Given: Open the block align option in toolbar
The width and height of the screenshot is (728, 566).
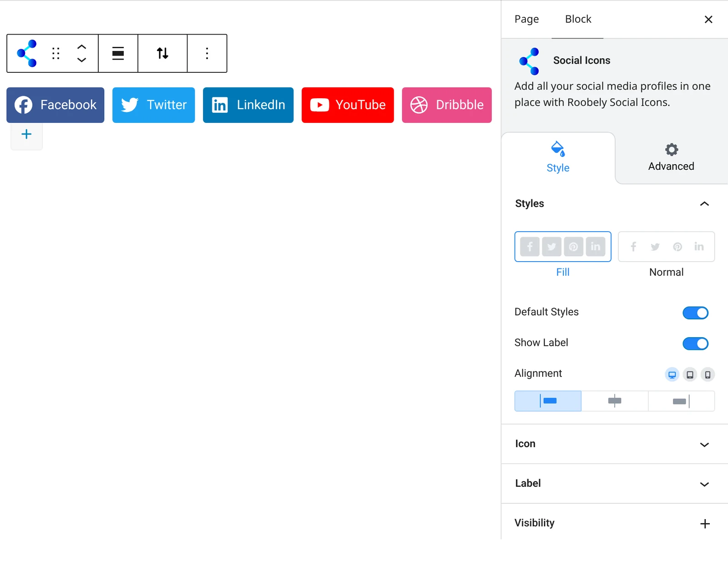Looking at the screenshot, I should tap(118, 53).
